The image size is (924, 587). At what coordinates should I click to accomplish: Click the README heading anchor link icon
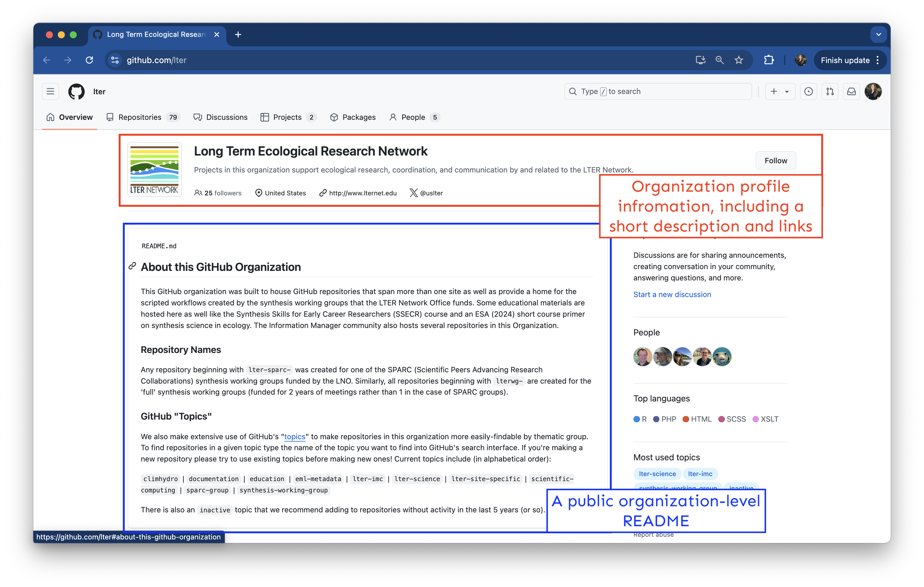click(x=132, y=266)
